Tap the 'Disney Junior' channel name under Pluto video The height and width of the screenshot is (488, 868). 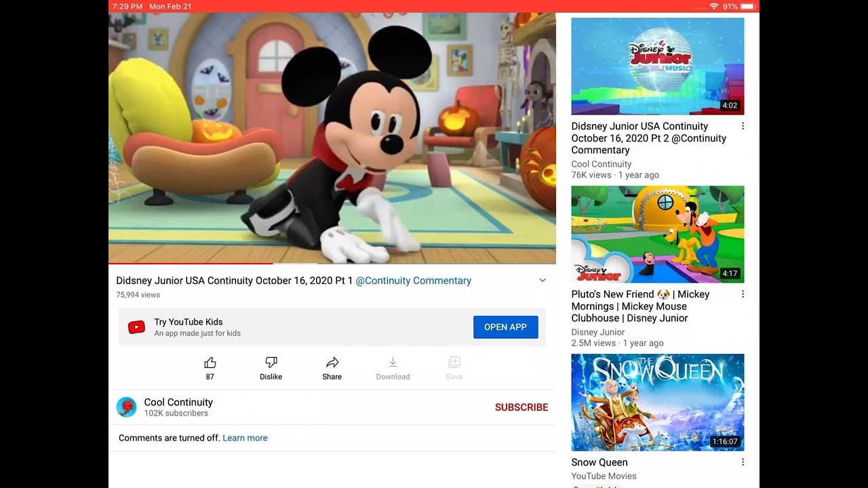click(x=598, y=332)
